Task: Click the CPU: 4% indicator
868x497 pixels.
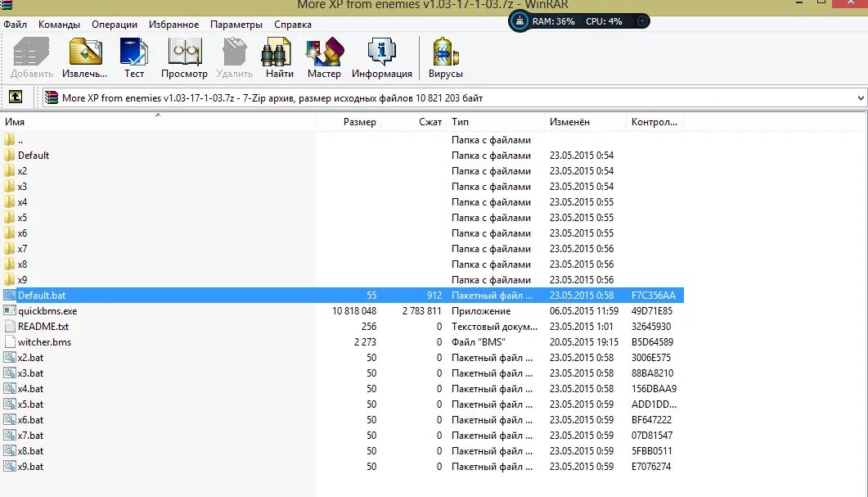Action: [x=604, y=21]
